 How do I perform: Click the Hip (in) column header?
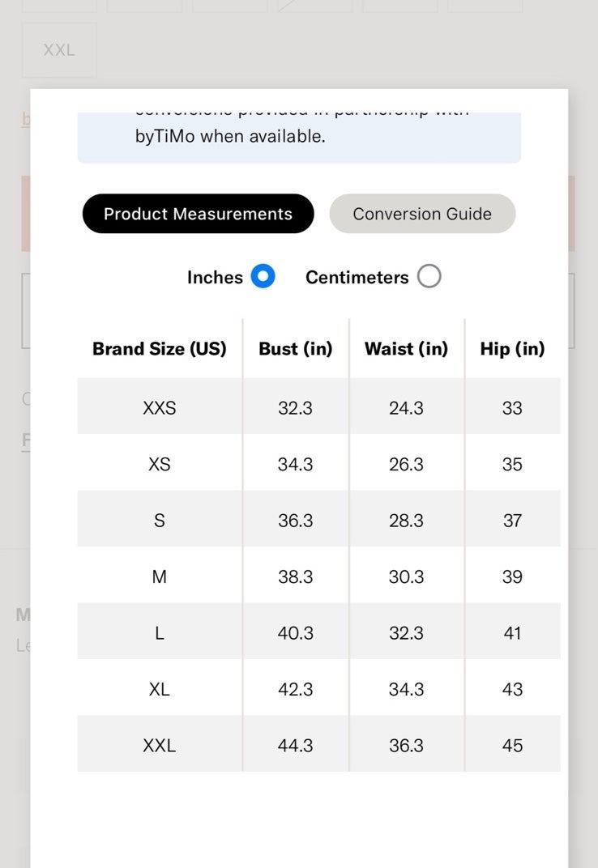pyautogui.click(x=512, y=349)
